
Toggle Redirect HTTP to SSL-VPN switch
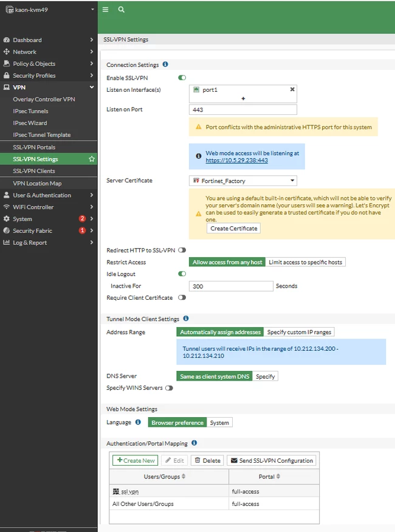point(182,250)
